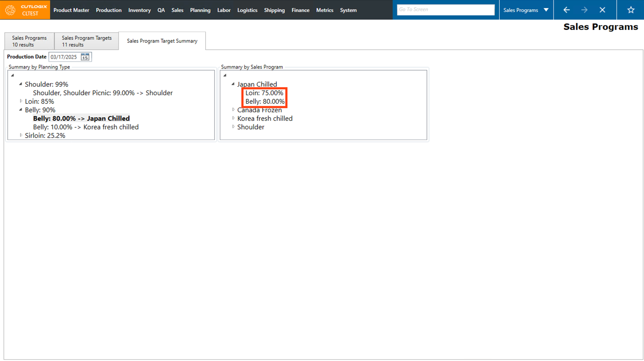
Task: Open the calendar date picker icon
Action: click(85, 57)
